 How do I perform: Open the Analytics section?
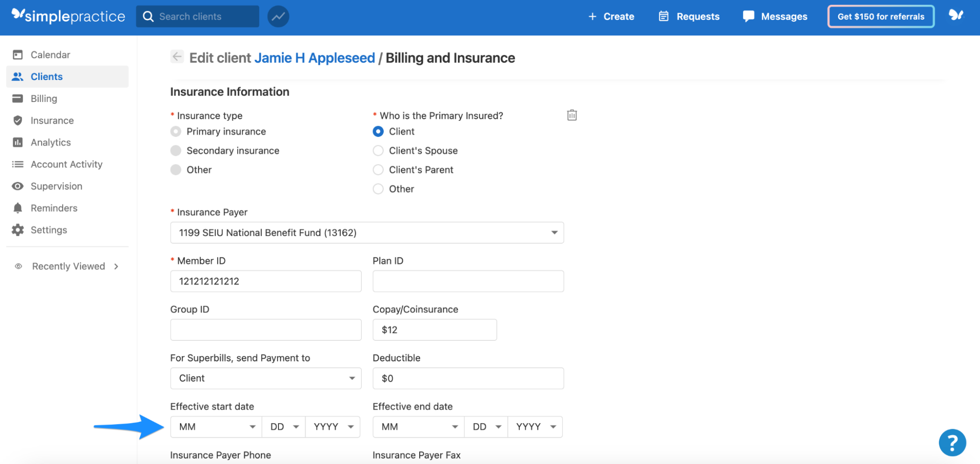point(51,142)
